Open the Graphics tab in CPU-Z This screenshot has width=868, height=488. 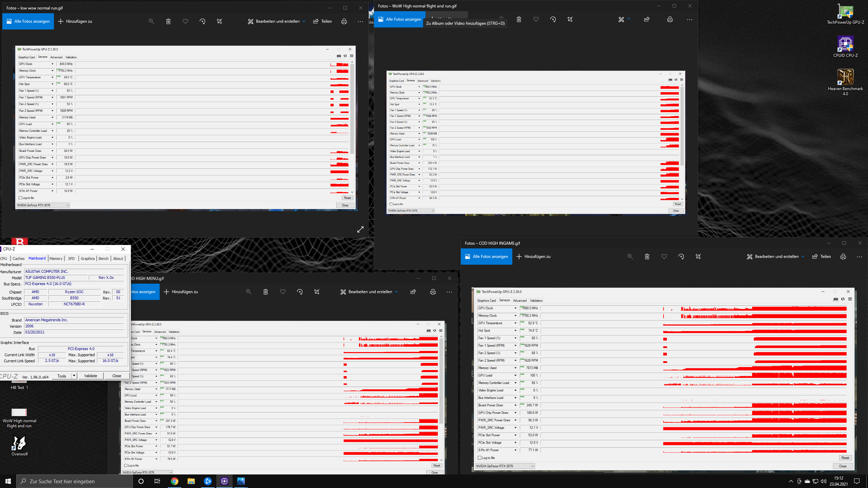pyautogui.click(x=87, y=259)
